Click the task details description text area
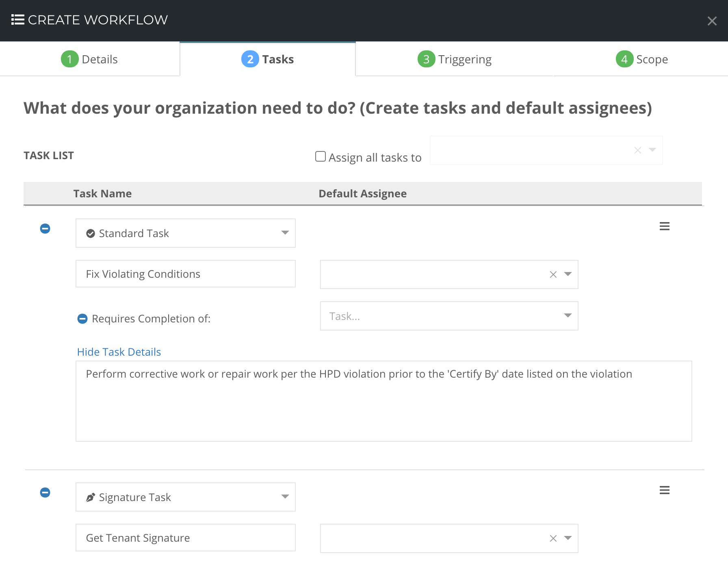This screenshot has width=728, height=566. point(384,401)
